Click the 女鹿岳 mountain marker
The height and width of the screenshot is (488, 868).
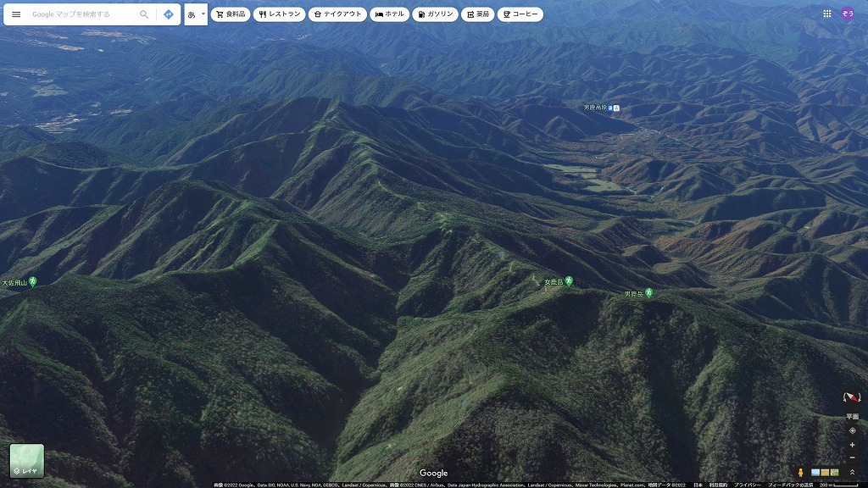(x=570, y=281)
